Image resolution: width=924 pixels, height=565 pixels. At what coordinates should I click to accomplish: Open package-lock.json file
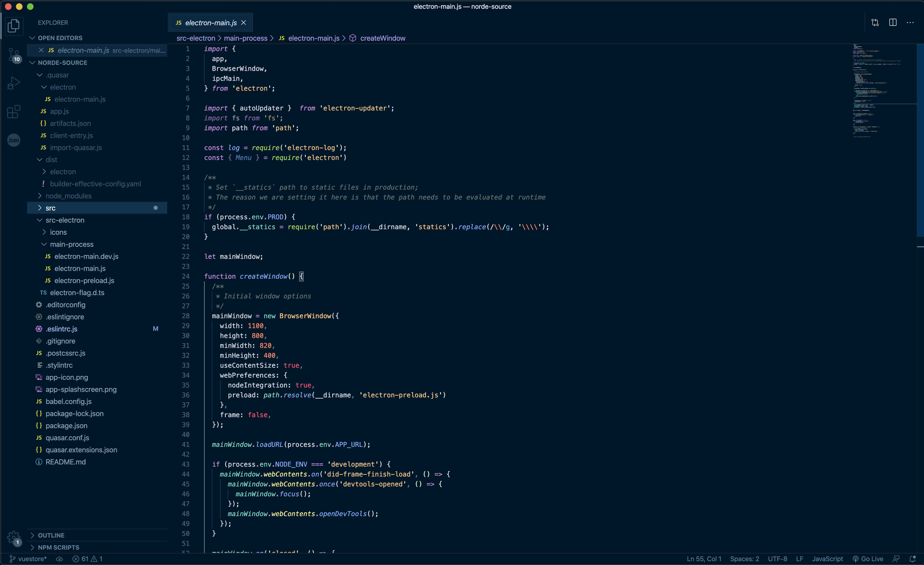pyautogui.click(x=97, y=414)
